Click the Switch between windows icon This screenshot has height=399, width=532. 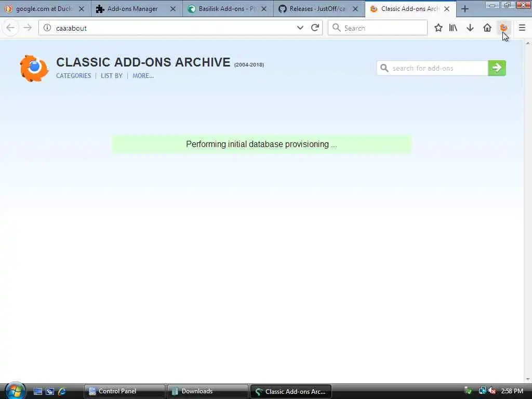coord(50,392)
